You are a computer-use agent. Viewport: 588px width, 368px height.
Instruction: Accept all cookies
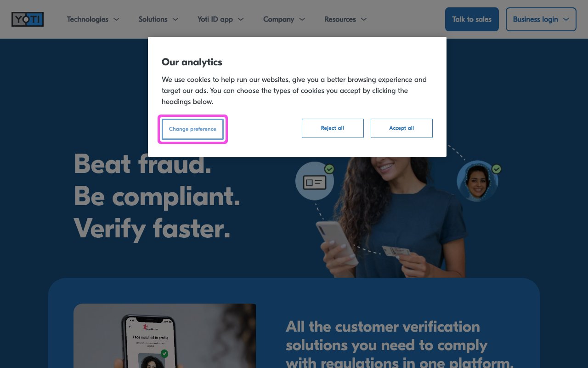coord(401,128)
